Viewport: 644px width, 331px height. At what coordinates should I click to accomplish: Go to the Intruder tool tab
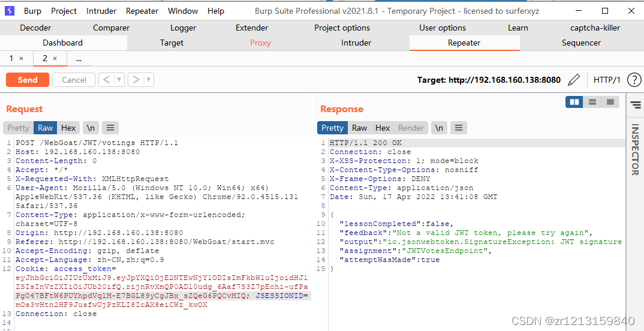[356, 43]
